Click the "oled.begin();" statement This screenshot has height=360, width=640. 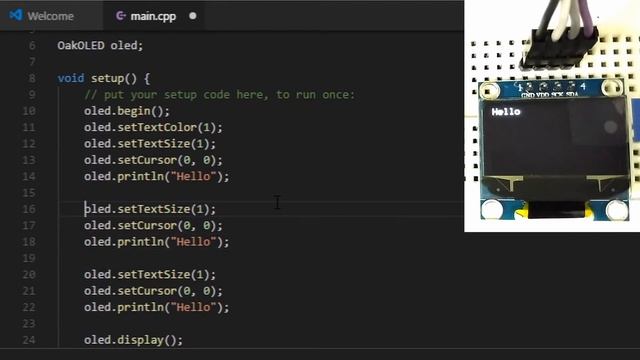tap(127, 111)
